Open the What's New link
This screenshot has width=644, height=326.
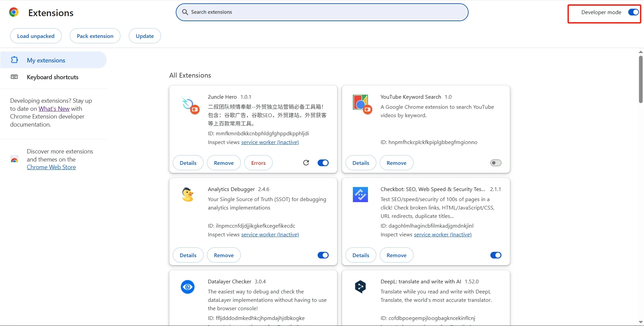(x=54, y=109)
